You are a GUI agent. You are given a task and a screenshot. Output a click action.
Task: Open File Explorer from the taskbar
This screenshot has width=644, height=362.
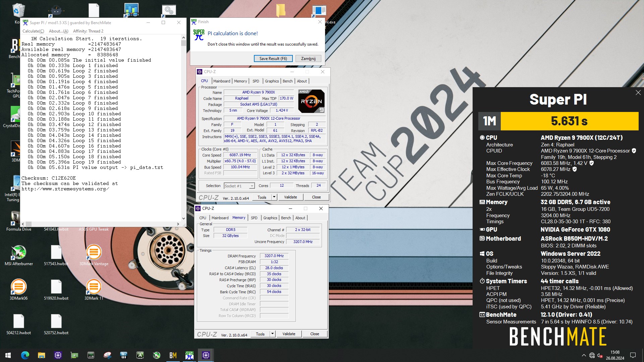pos(41,355)
